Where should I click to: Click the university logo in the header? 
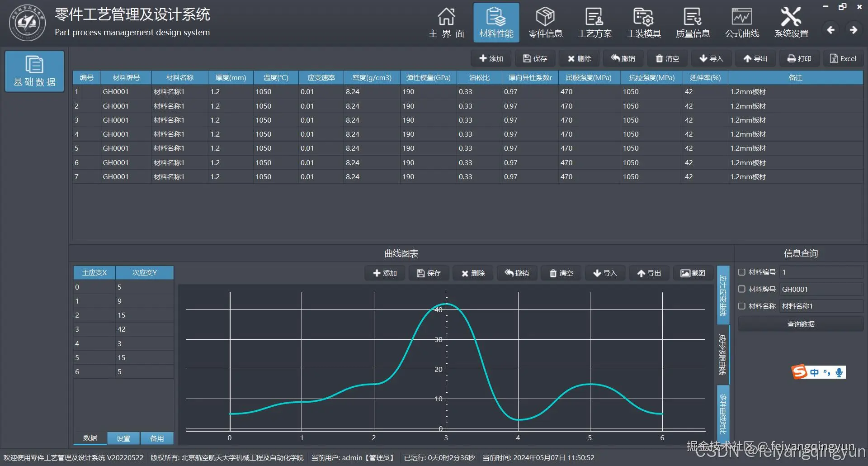click(28, 23)
